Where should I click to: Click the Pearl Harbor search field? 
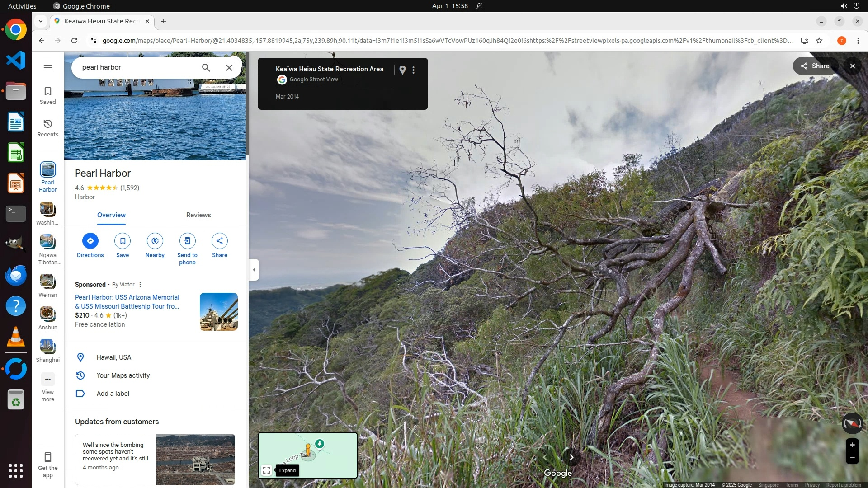click(136, 67)
